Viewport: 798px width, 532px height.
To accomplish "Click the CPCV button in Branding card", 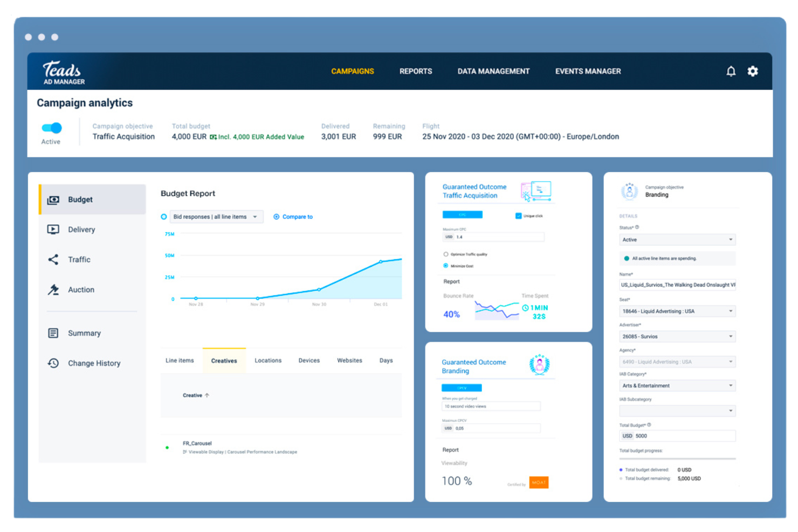I will point(462,388).
